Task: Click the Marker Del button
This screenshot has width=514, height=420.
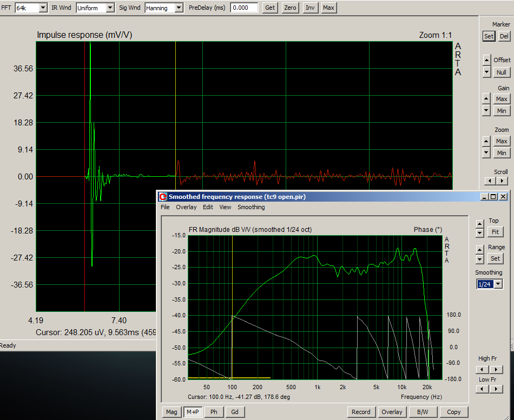Action: tap(504, 36)
